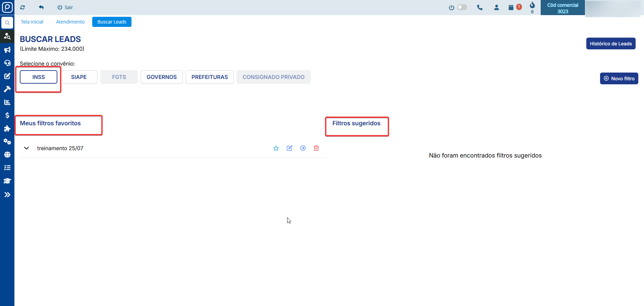Go to the Tela Inicial tab
Viewport: 644px width, 306px height.
pyautogui.click(x=32, y=22)
